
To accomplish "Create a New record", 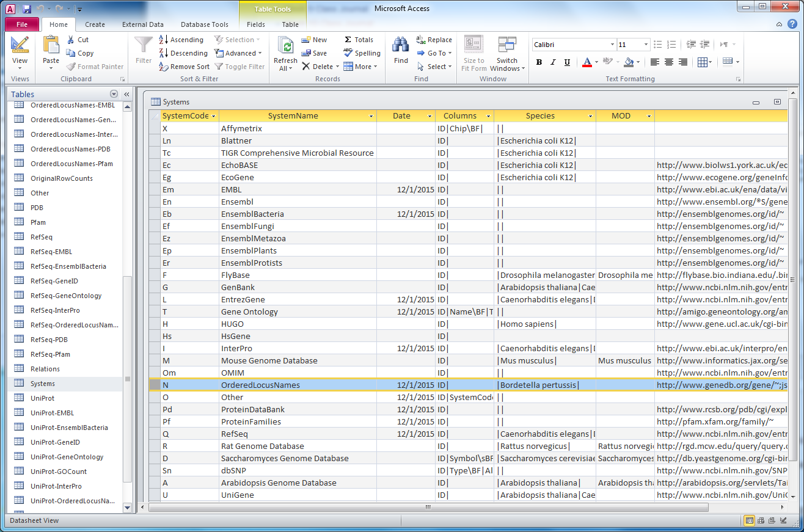I will pyautogui.click(x=314, y=40).
